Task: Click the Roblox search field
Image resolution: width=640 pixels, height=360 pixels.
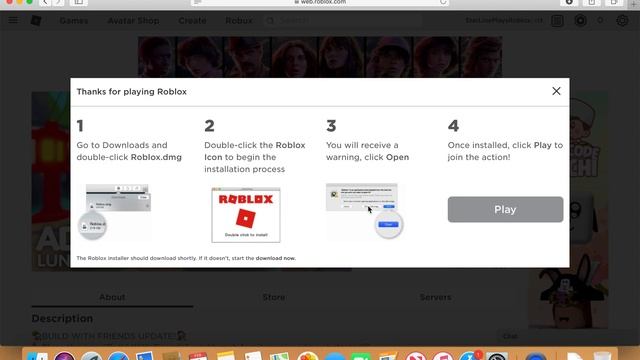Action: [343, 20]
